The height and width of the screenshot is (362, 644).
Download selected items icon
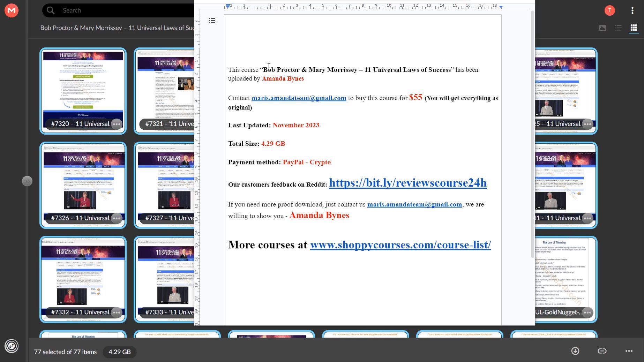[x=575, y=351]
